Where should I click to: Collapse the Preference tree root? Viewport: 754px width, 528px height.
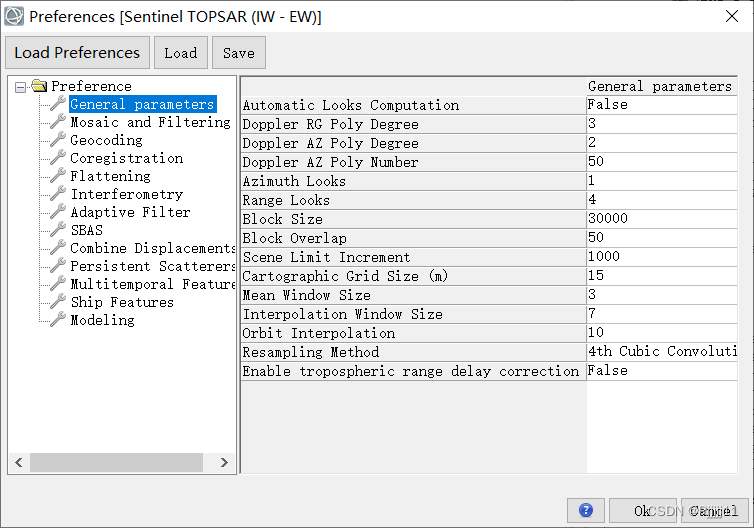click(x=20, y=87)
